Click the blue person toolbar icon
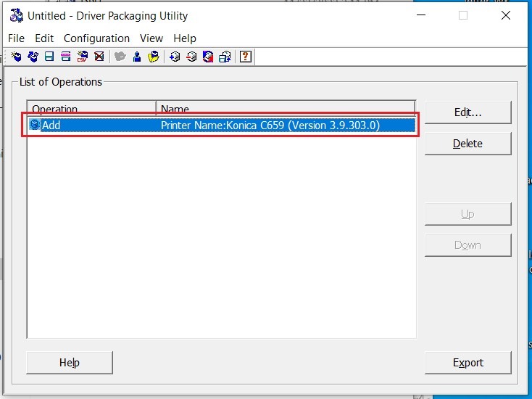 tap(137, 57)
